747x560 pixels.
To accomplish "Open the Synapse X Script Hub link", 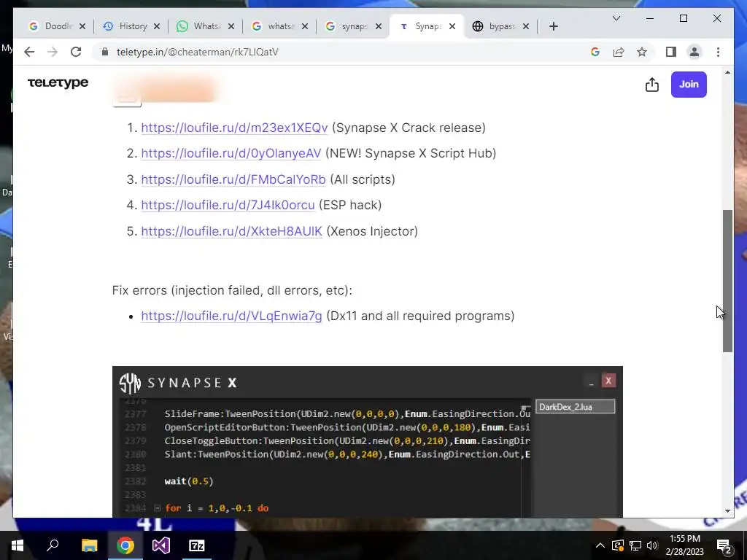I will coord(231,153).
